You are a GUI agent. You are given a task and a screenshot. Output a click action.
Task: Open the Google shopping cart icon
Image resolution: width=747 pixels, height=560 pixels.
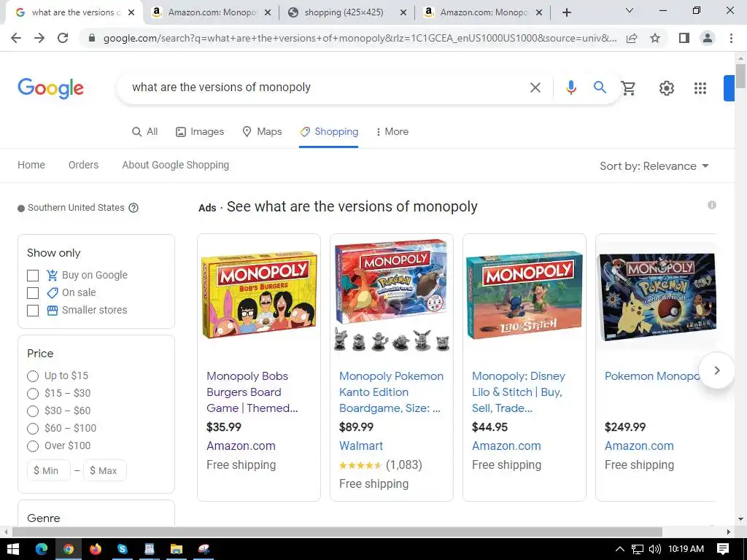pos(628,88)
